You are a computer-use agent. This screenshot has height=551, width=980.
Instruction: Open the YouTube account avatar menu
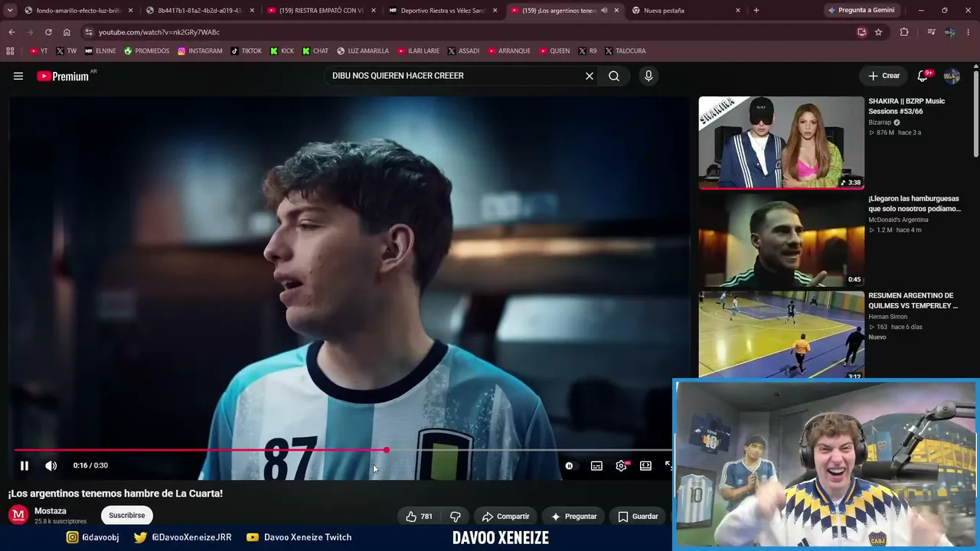[x=952, y=76]
